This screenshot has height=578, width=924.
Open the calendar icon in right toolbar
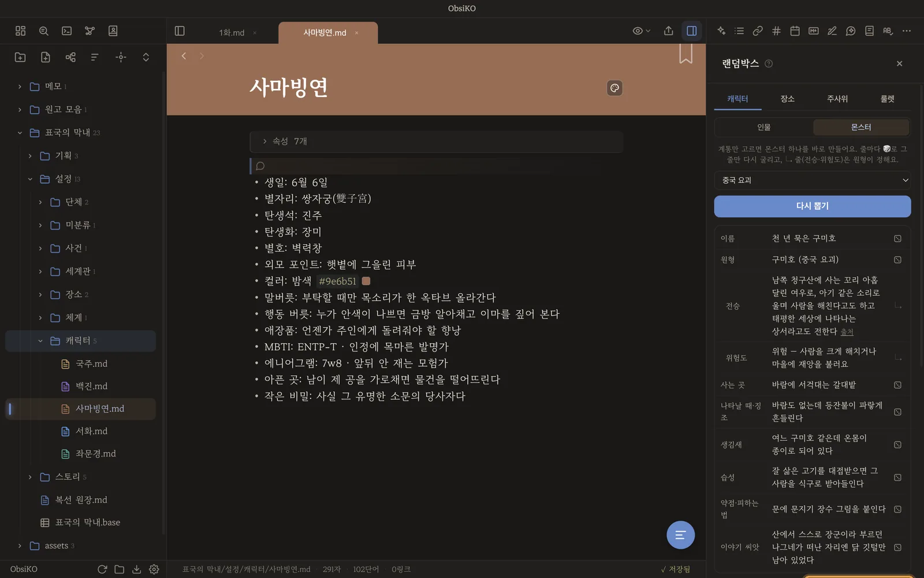[795, 31]
